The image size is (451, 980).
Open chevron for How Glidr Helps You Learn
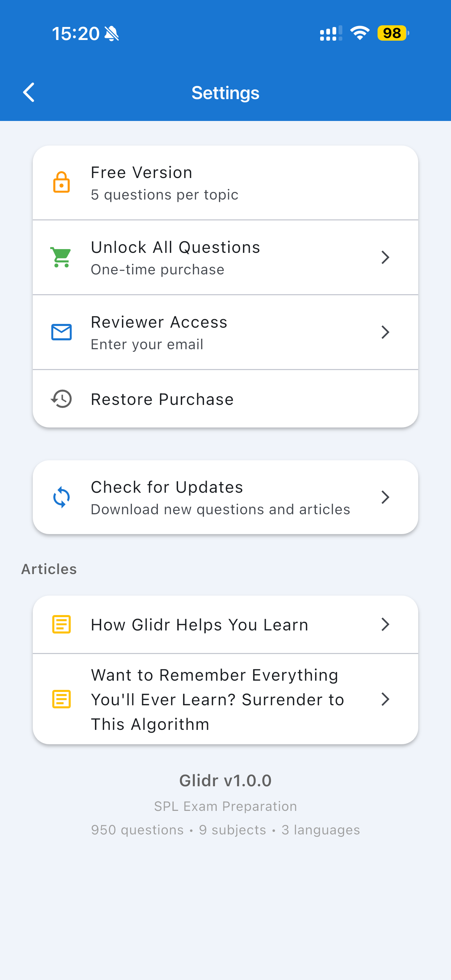click(x=385, y=624)
